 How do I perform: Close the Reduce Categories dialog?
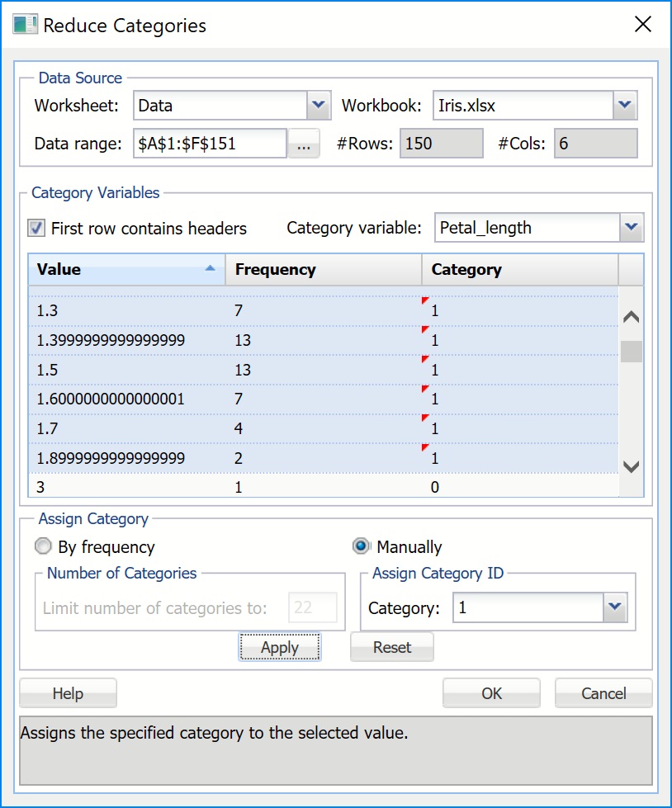[x=643, y=24]
